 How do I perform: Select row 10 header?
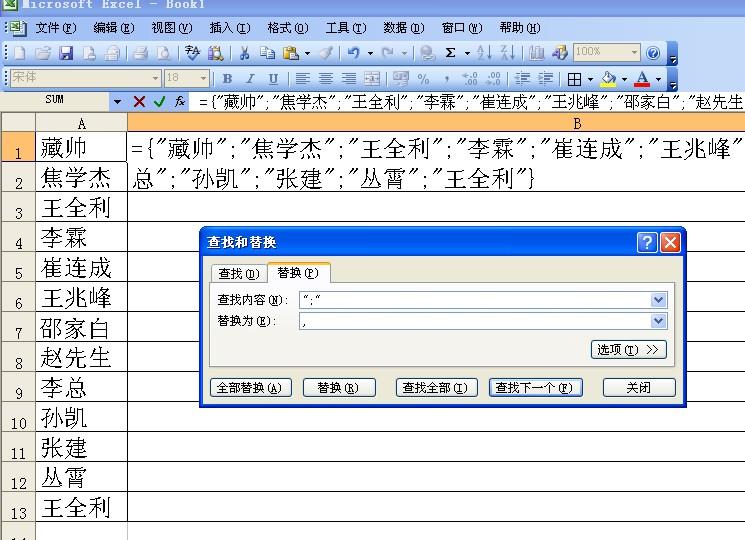(19, 417)
